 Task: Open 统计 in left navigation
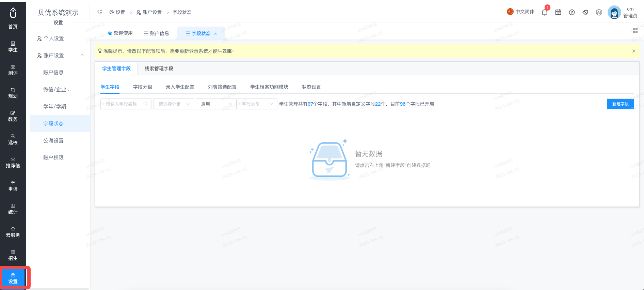tap(13, 209)
